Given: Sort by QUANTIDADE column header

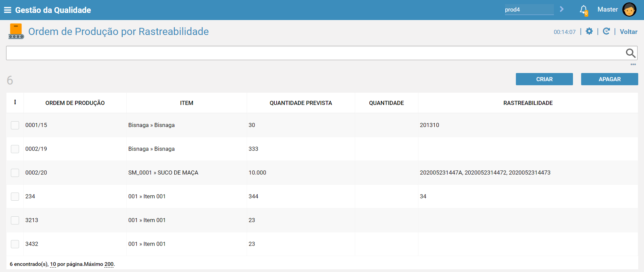Looking at the screenshot, I should pos(386,103).
